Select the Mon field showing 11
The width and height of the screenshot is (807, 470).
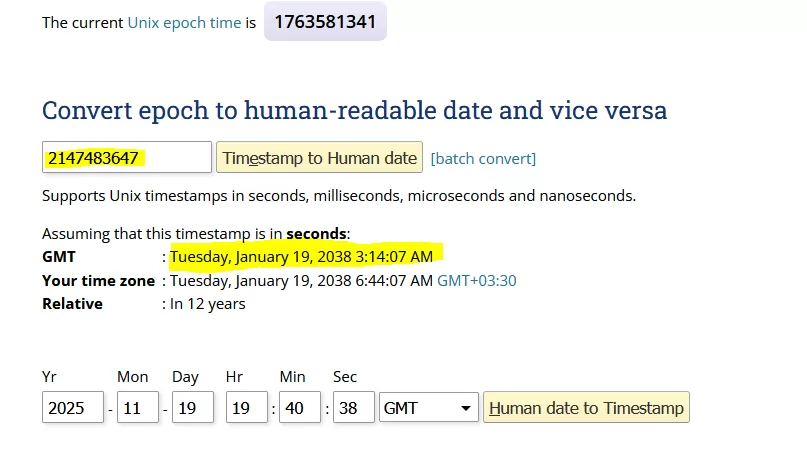pos(137,408)
